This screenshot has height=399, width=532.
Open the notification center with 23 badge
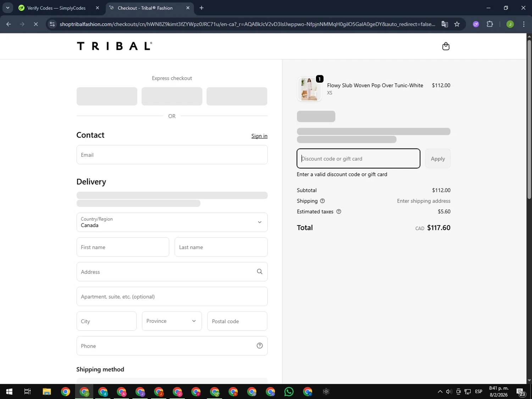pos(521,392)
